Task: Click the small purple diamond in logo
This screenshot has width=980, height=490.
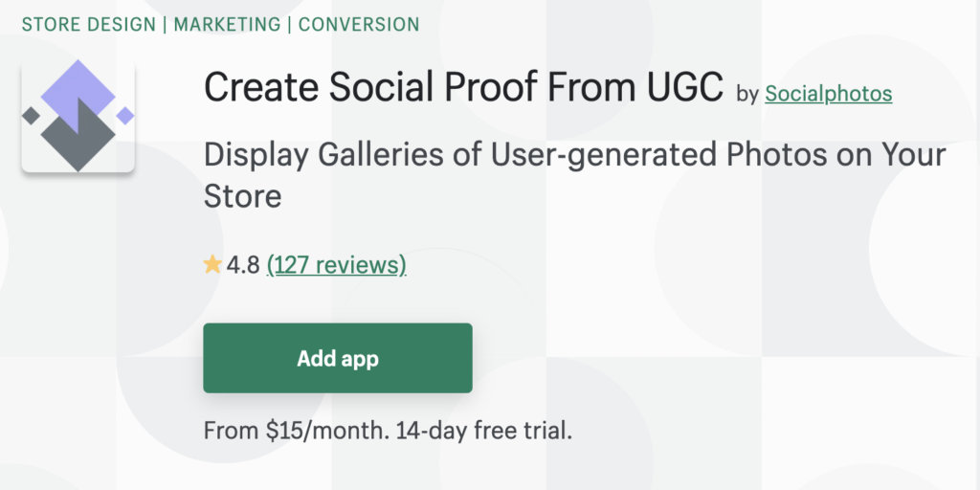Action: (x=124, y=116)
